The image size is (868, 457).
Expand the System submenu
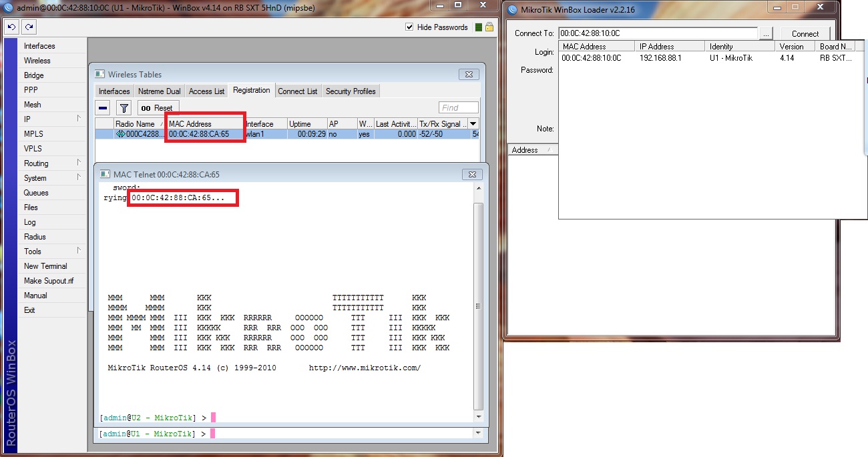pos(52,178)
